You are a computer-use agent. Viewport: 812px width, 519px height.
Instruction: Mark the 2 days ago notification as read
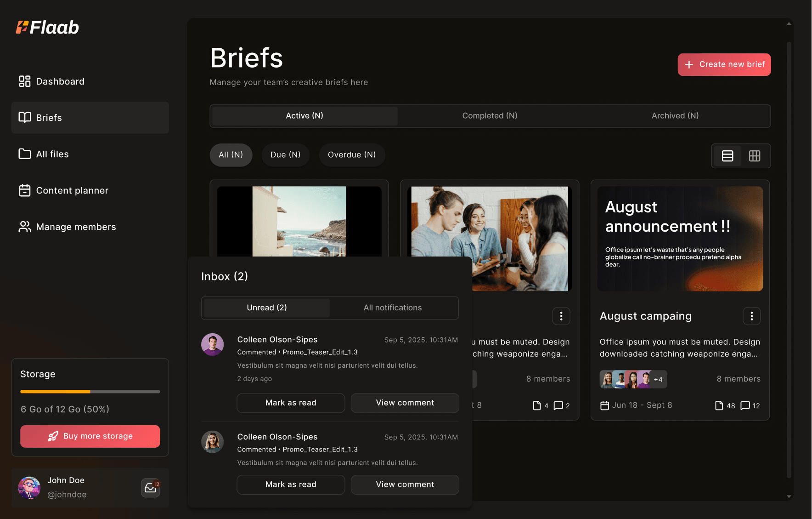pos(291,403)
